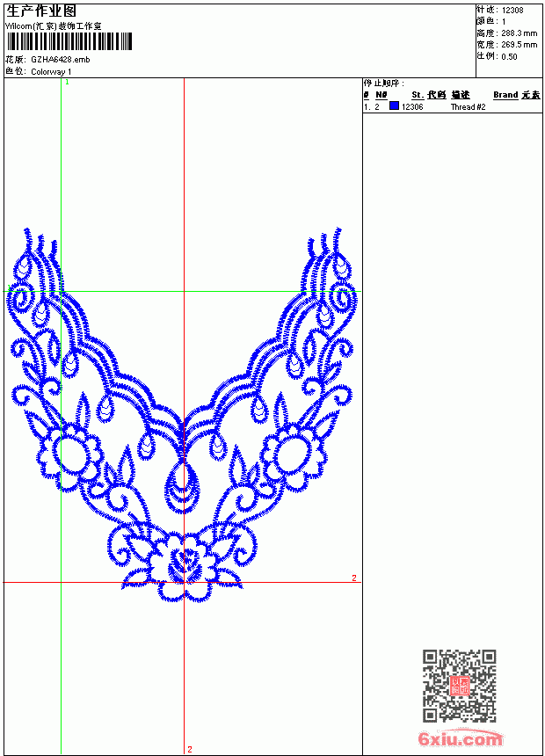The width and height of the screenshot is (545, 756).
Task: Click the barcode under the Wilcom header
Action: 69,41
